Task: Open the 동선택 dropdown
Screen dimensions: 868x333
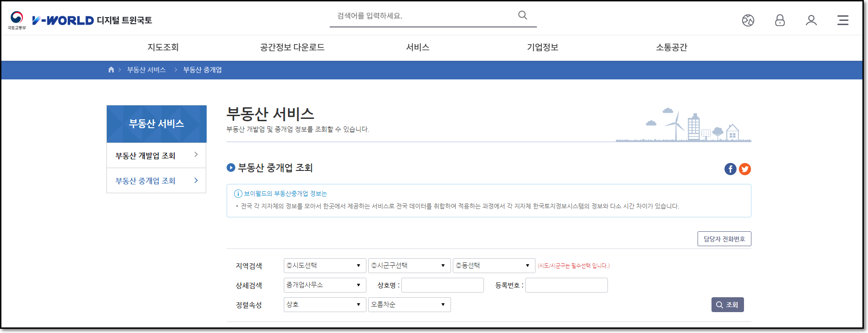Action: (x=494, y=266)
